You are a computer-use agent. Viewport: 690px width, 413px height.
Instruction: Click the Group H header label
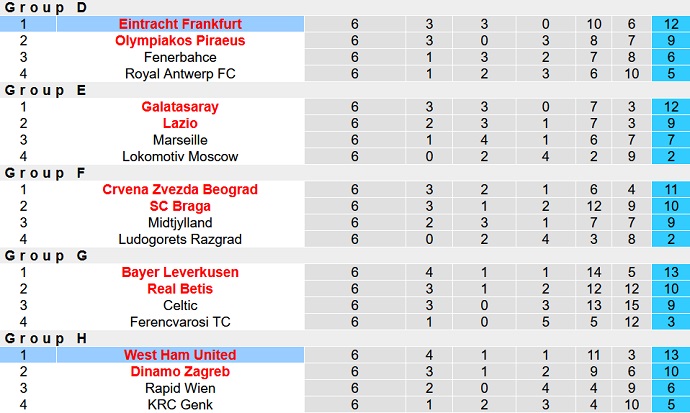45,338
